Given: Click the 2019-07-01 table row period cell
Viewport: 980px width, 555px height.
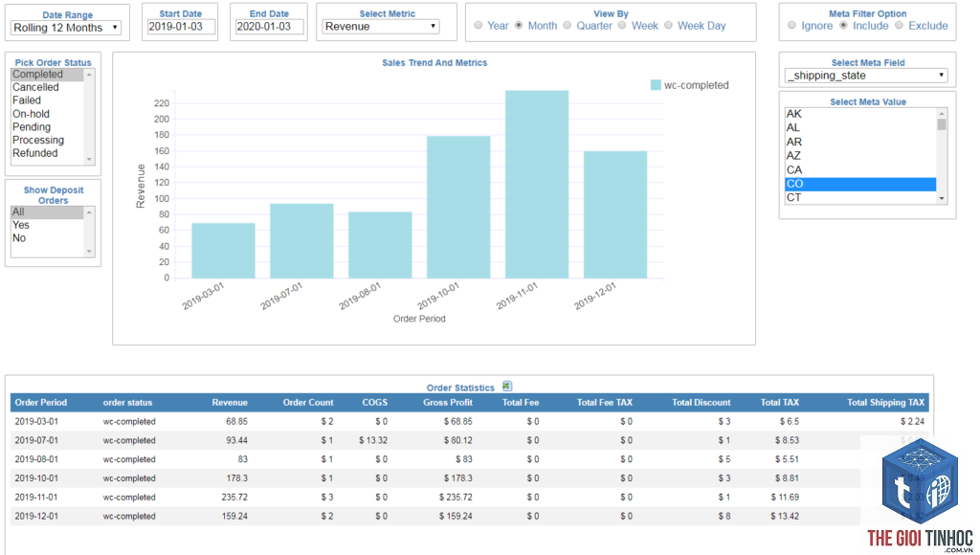Looking at the screenshot, I should click(36, 440).
